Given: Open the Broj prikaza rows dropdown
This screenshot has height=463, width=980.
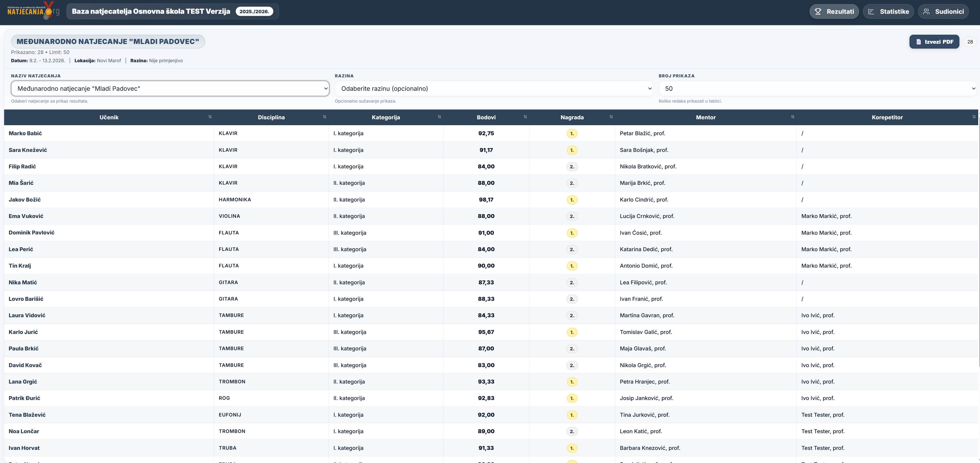Looking at the screenshot, I should pyautogui.click(x=817, y=89).
